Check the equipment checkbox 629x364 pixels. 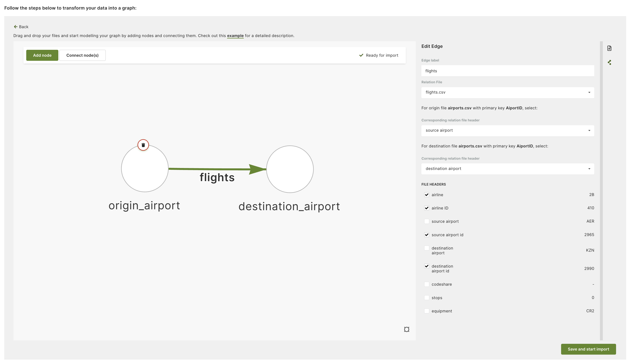coord(427,311)
